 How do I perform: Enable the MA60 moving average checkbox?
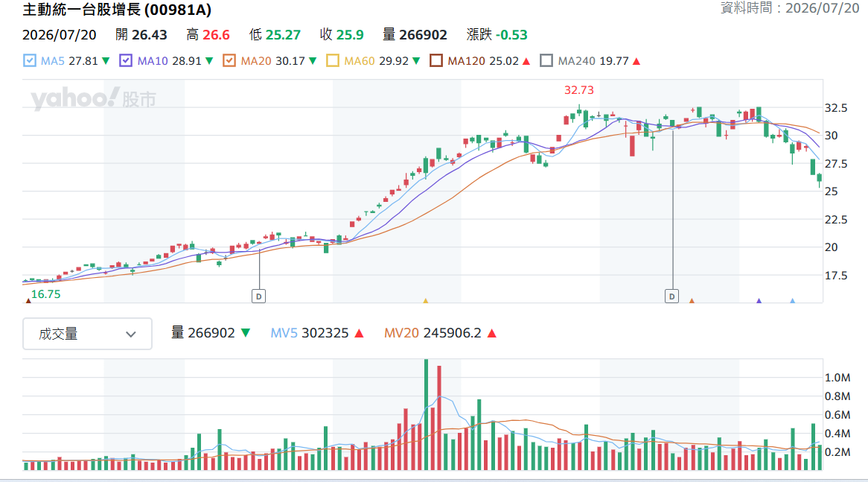[333, 61]
